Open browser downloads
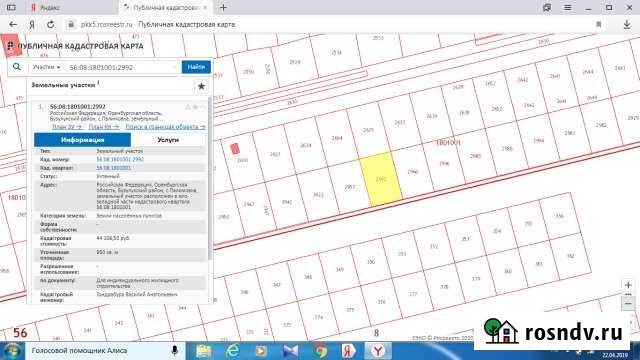The height and width of the screenshot is (360, 640). (x=627, y=24)
